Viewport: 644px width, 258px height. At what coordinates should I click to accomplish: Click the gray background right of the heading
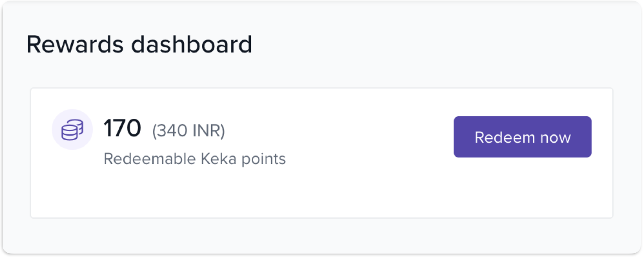[x=442, y=45]
